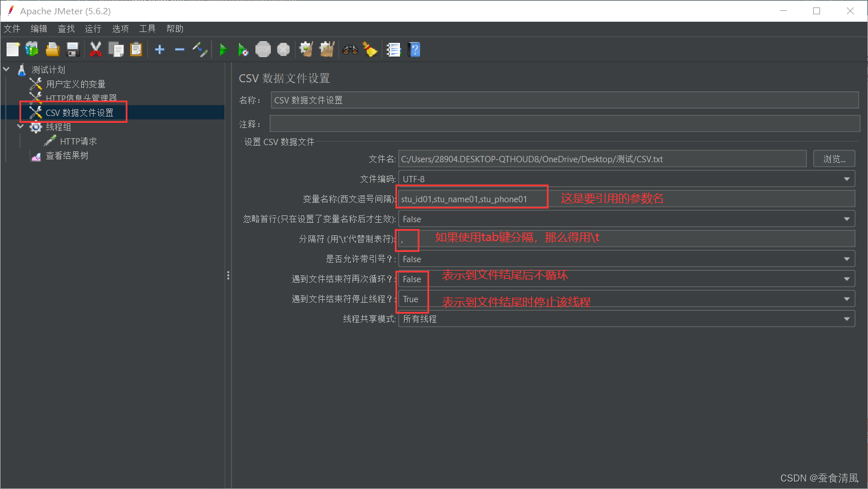Minimize the JMeter window
The height and width of the screenshot is (489, 868).
click(783, 11)
